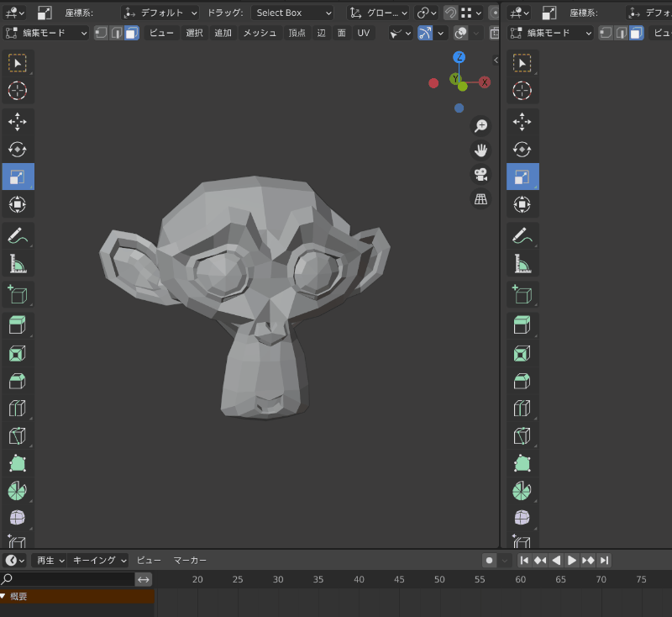The image size is (672, 617).
Task: Open the メッシュ menu
Action: (x=260, y=33)
